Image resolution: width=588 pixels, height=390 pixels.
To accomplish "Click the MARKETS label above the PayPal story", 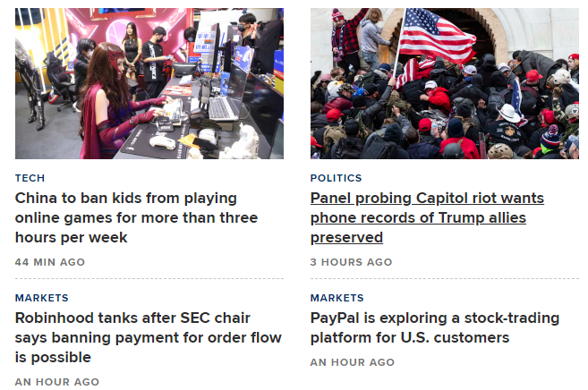I will pyautogui.click(x=337, y=298).
